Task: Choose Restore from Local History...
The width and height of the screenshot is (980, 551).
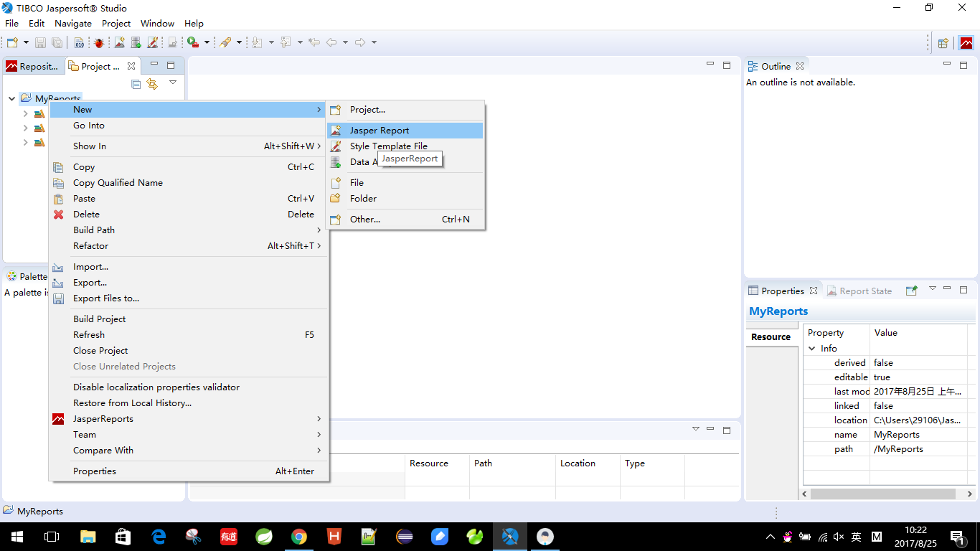Action: point(189,402)
